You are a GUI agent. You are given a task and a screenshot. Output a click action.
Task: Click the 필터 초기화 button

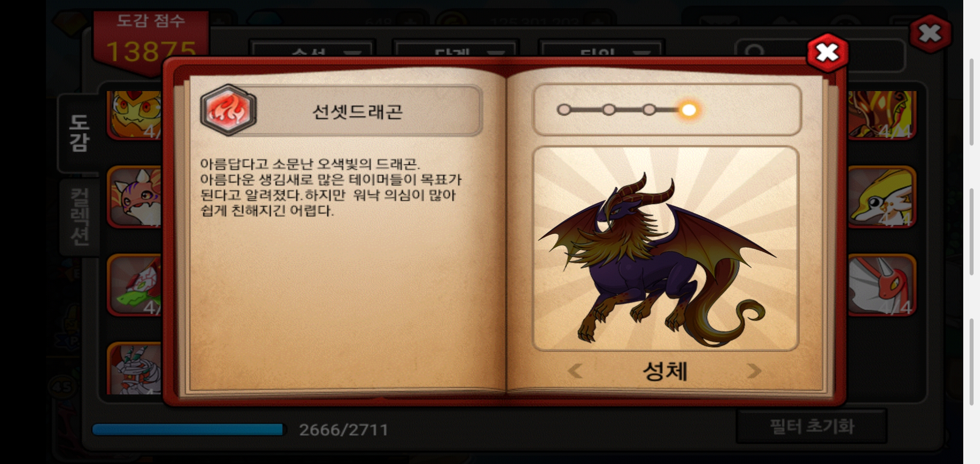pos(812,427)
